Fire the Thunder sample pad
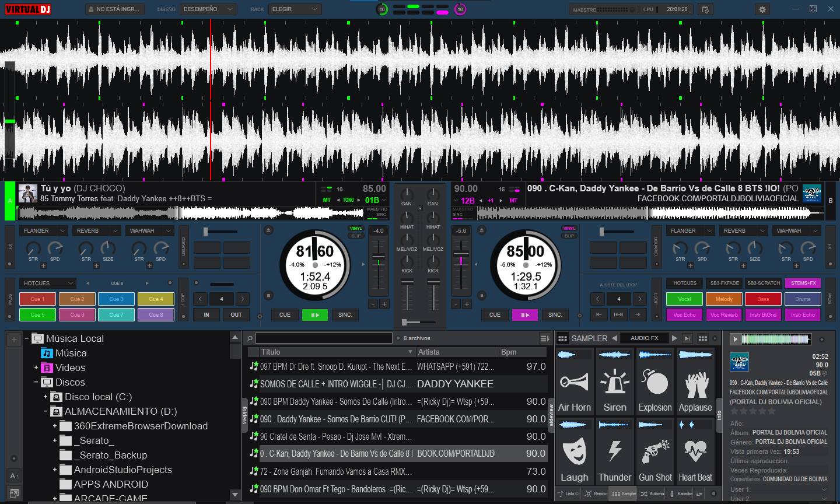840x504 pixels. click(615, 451)
